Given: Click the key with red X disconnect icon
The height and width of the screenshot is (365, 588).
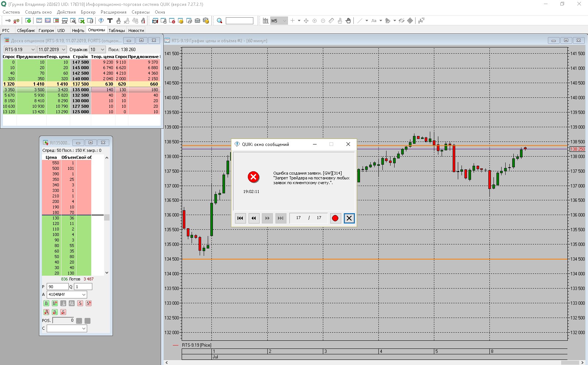Looking at the screenshot, I should (16, 21).
